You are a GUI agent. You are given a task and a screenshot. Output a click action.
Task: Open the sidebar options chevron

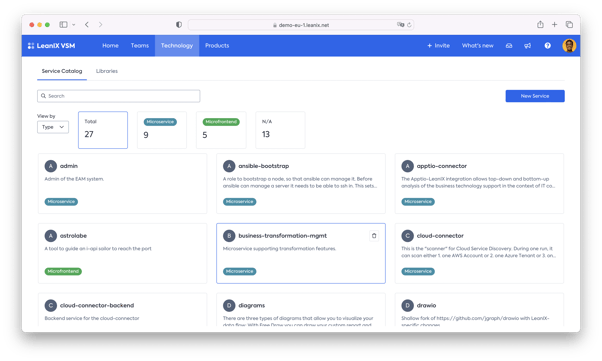pyautogui.click(x=74, y=25)
